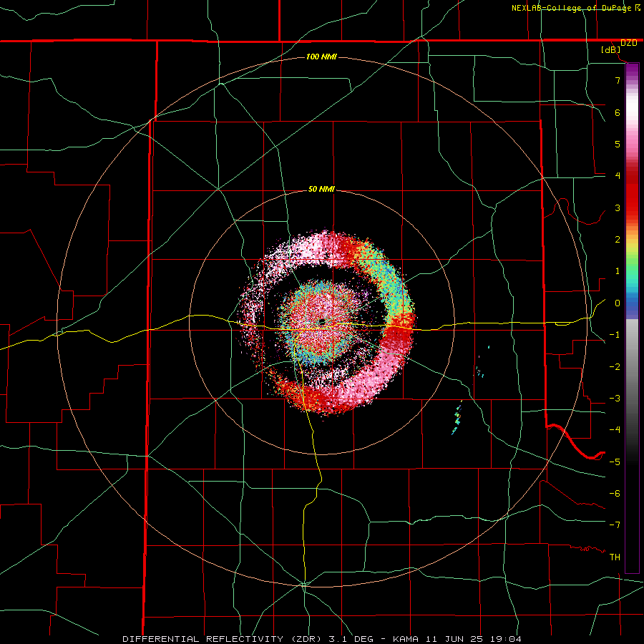Click the 7 value on color scale
The height and width of the screenshot is (644, 644).
click(618, 80)
